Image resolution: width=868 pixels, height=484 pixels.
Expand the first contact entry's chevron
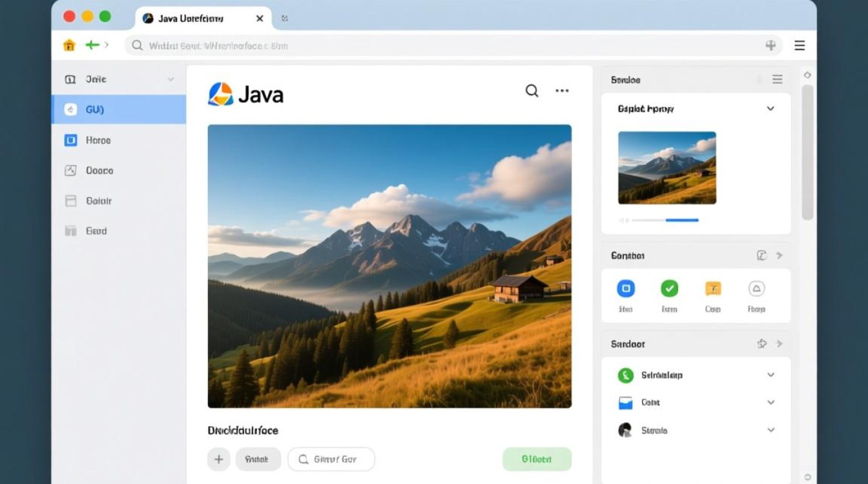point(770,374)
